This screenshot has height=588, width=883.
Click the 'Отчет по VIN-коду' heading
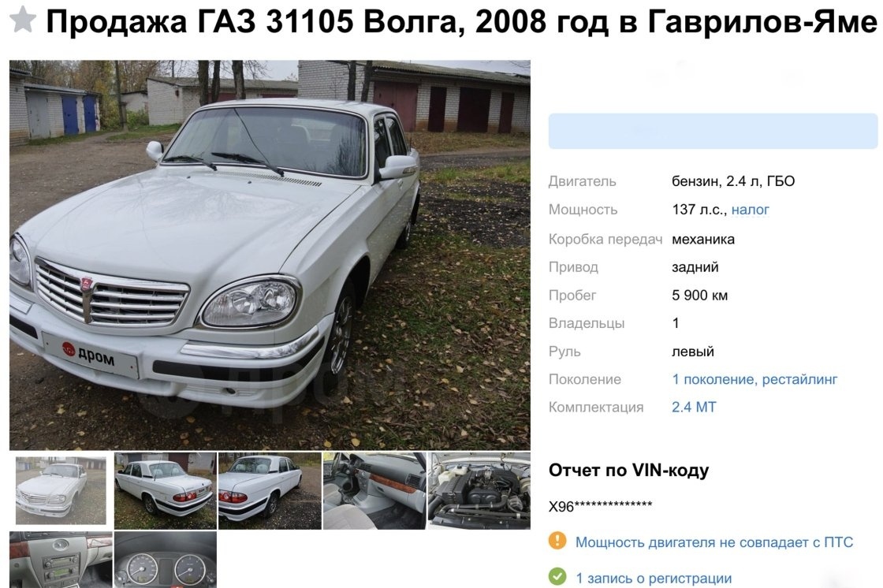coord(628,471)
